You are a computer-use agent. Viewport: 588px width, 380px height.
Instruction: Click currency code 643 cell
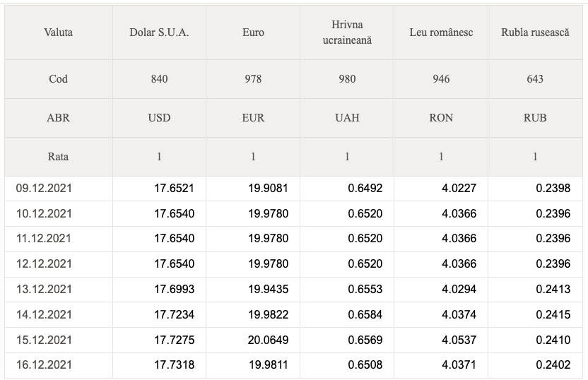point(535,78)
